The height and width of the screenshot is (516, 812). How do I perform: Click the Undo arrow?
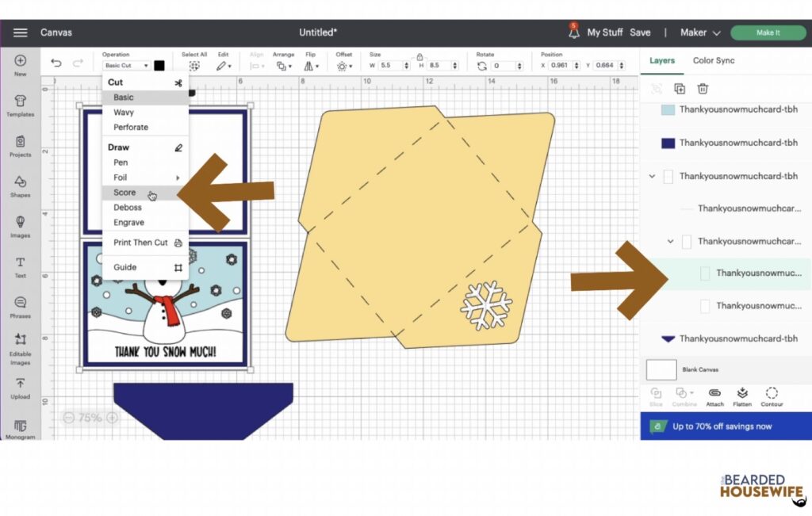coord(56,63)
